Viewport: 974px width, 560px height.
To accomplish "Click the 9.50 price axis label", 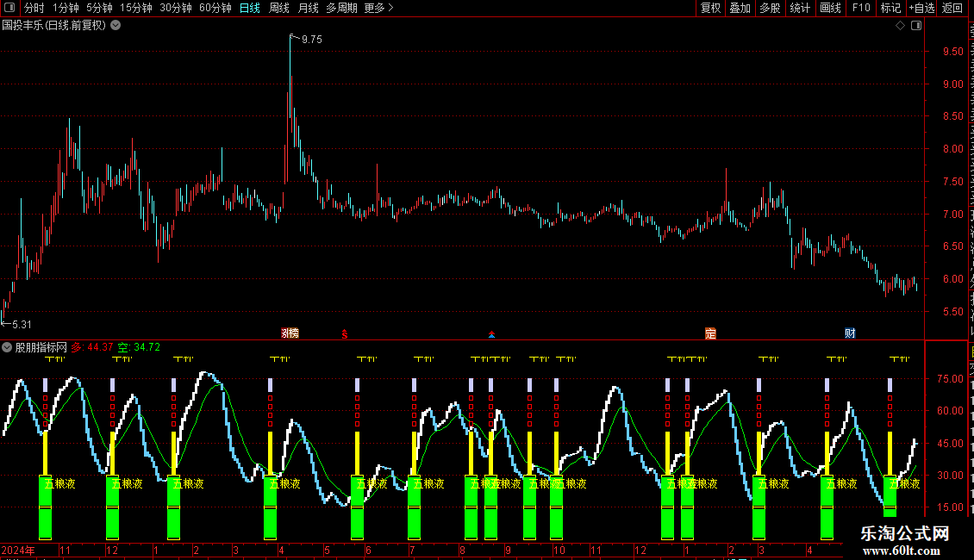I will tap(952, 52).
